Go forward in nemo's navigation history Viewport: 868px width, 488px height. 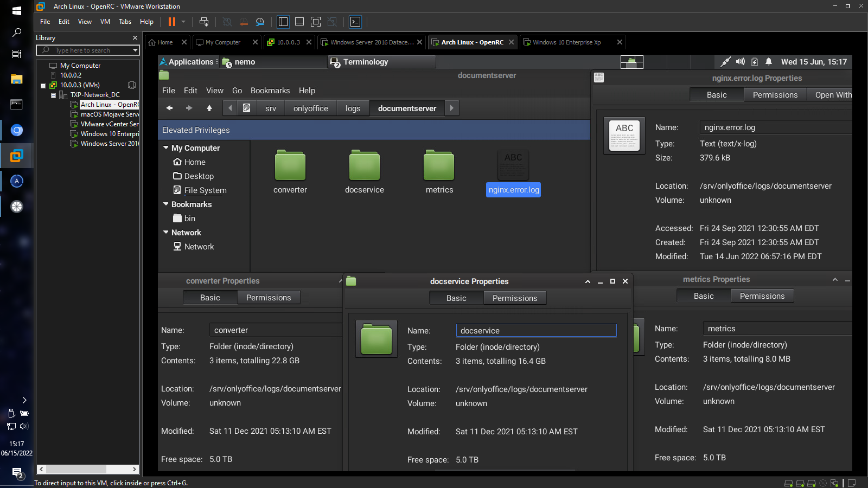189,108
